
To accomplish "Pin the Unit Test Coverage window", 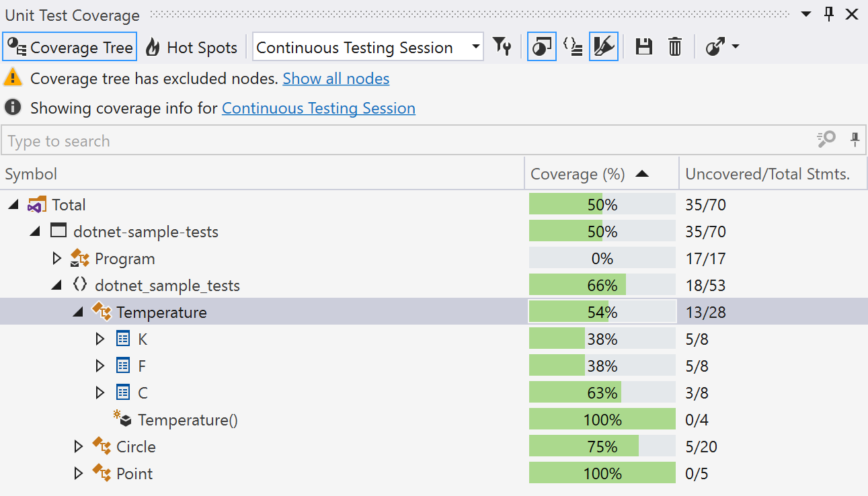I will [828, 13].
